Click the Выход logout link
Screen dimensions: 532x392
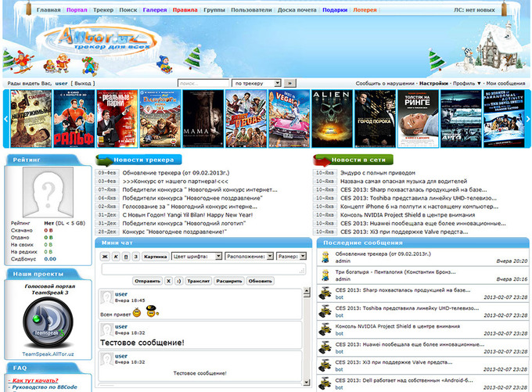[x=83, y=83]
